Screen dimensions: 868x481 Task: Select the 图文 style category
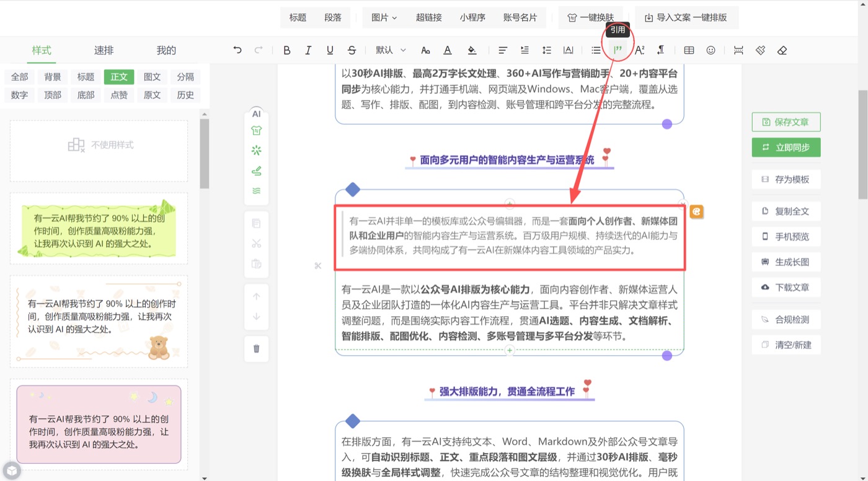coord(153,77)
